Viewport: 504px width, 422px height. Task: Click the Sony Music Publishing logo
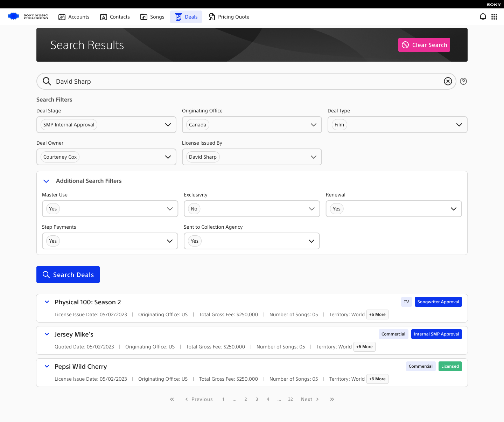point(28,17)
